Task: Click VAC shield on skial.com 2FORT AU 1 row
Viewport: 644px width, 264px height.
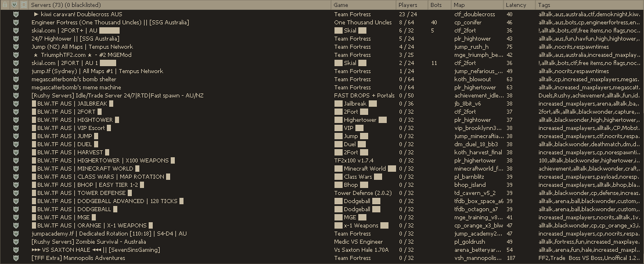Action: (16, 63)
